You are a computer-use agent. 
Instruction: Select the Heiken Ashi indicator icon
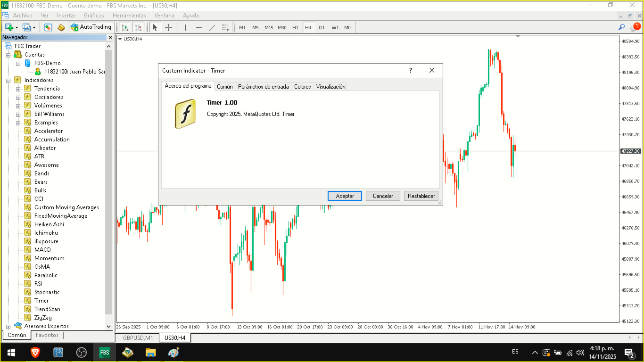(x=28, y=224)
